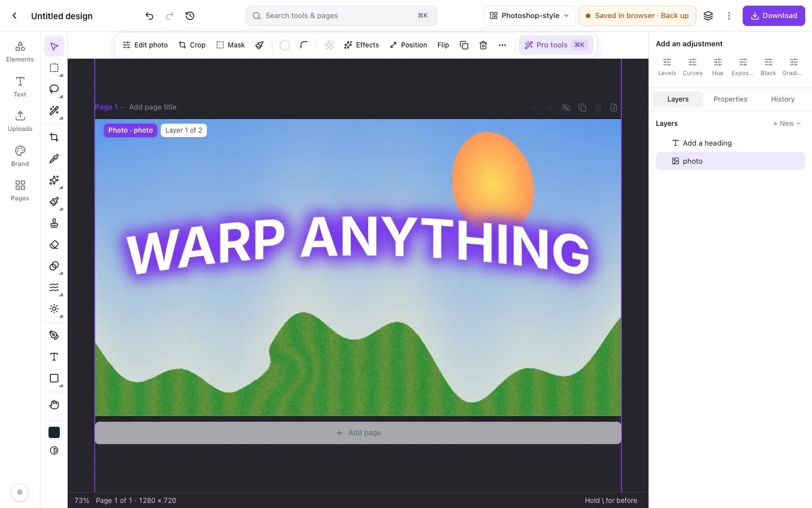Click the white border color circle
Viewport: 812px width, 508px height.
[285, 45]
